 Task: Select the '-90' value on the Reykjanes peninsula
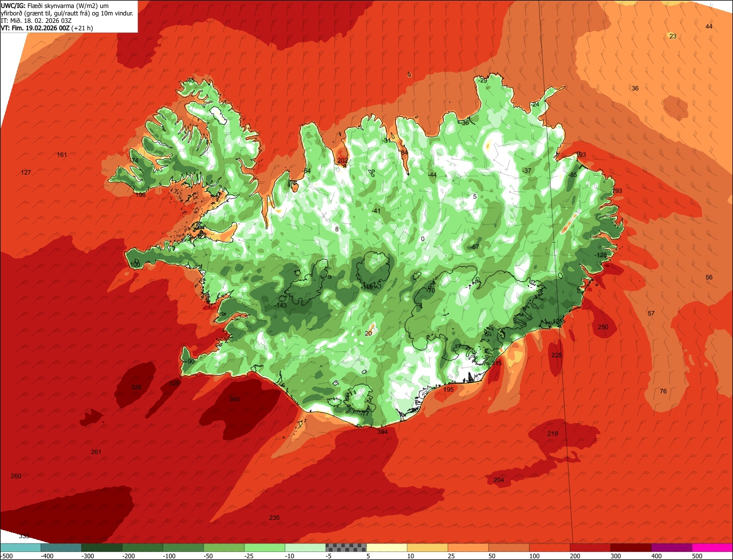tap(190, 361)
